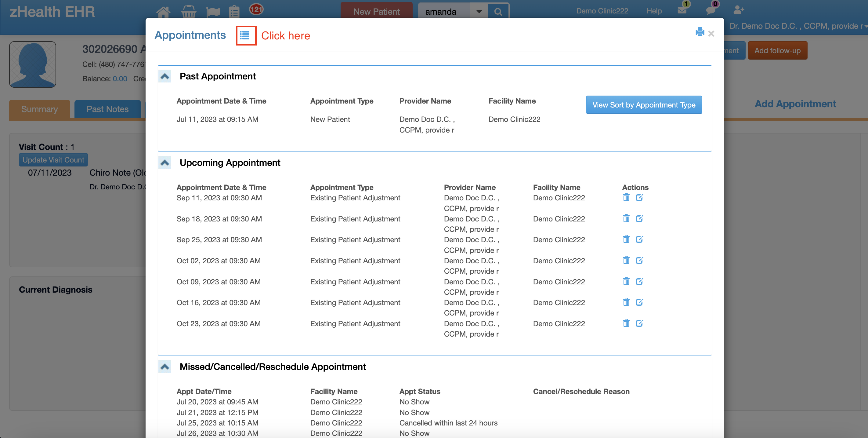
Task: Delete the Oct 16, 2023 appointment
Action: [x=626, y=302]
